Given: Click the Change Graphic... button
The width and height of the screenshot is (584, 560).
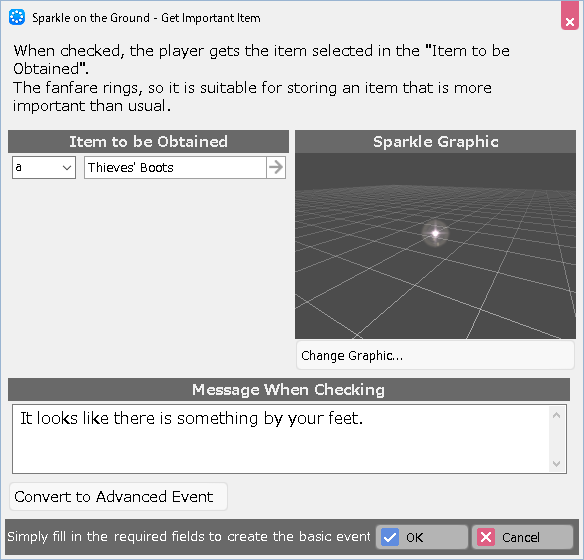Looking at the screenshot, I should pos(435,355).
